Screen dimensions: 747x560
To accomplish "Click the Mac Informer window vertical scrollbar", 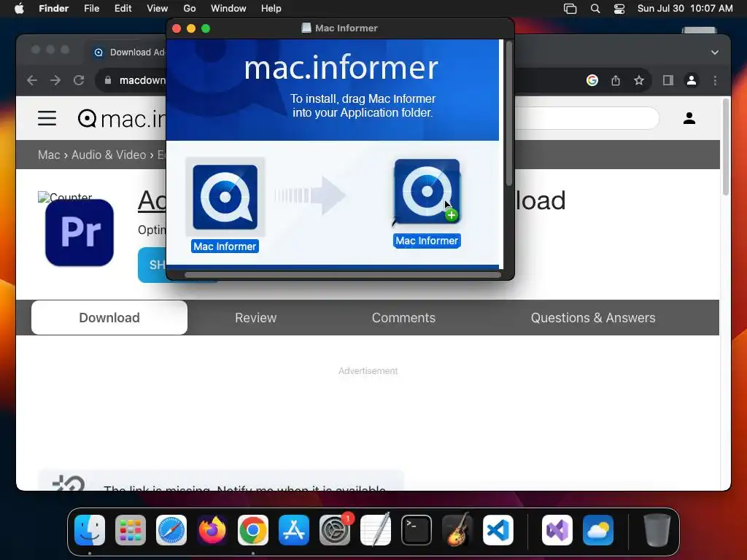I will click(x=508, y=113).
